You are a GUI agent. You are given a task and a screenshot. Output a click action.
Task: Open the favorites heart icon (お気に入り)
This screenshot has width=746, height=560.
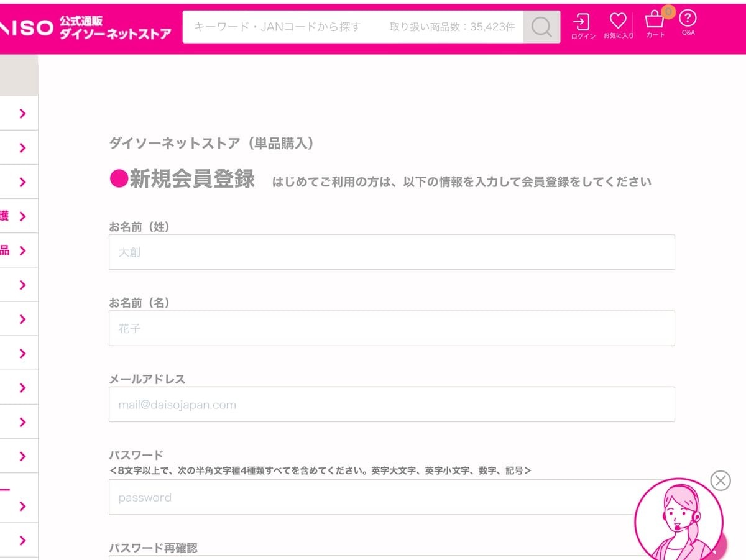coord(618,27)
